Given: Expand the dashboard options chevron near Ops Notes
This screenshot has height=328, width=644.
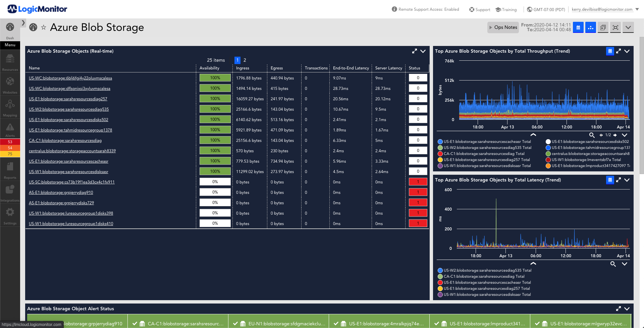Looking at the screenshot, I should (x=628, y=28).
